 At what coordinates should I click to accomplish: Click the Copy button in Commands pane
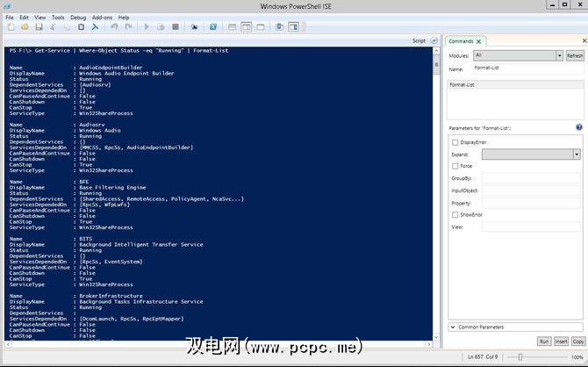[x=577, y=342]
